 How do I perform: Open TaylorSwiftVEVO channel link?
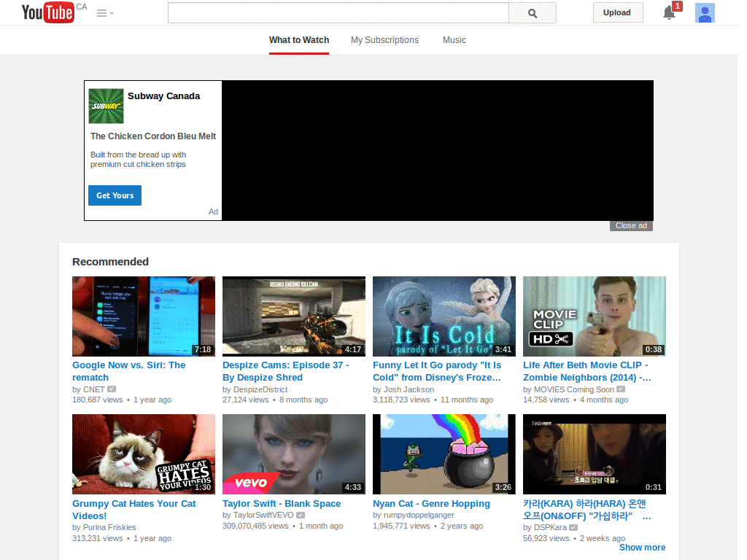coord(263,516)
